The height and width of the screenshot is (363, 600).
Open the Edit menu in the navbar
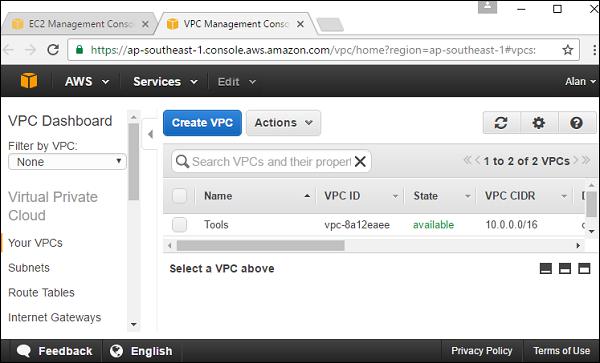tap(236, 81)
